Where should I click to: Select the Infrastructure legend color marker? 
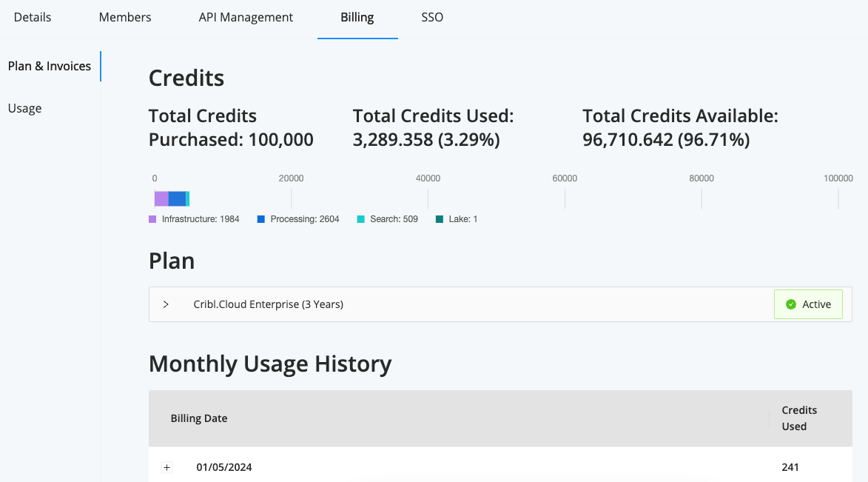[x=152, y=218]
